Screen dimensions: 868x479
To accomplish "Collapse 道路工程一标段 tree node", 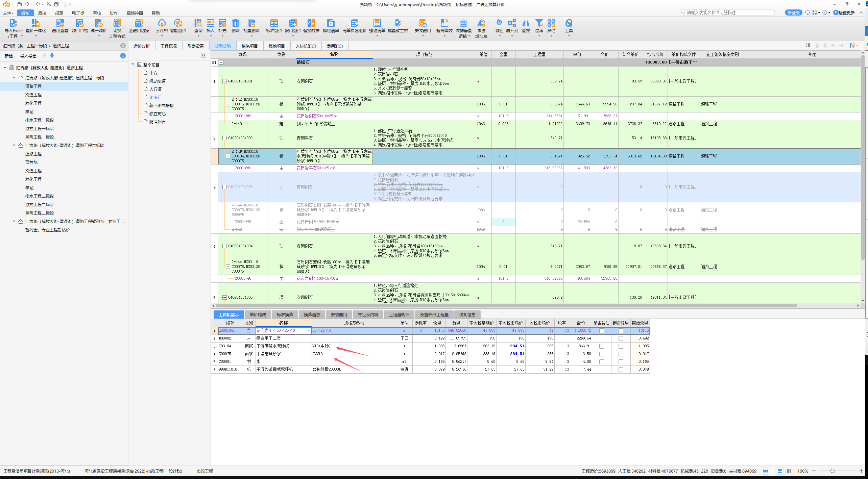I will click(x=14, y=78).
